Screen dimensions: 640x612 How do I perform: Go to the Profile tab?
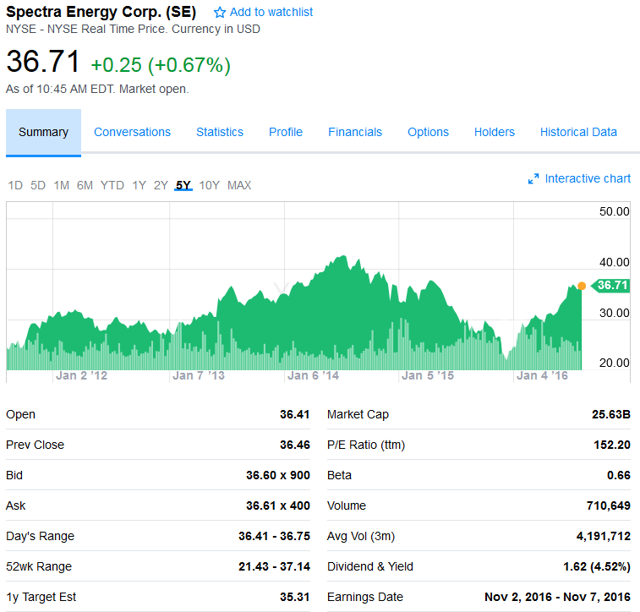click(286, 132)
